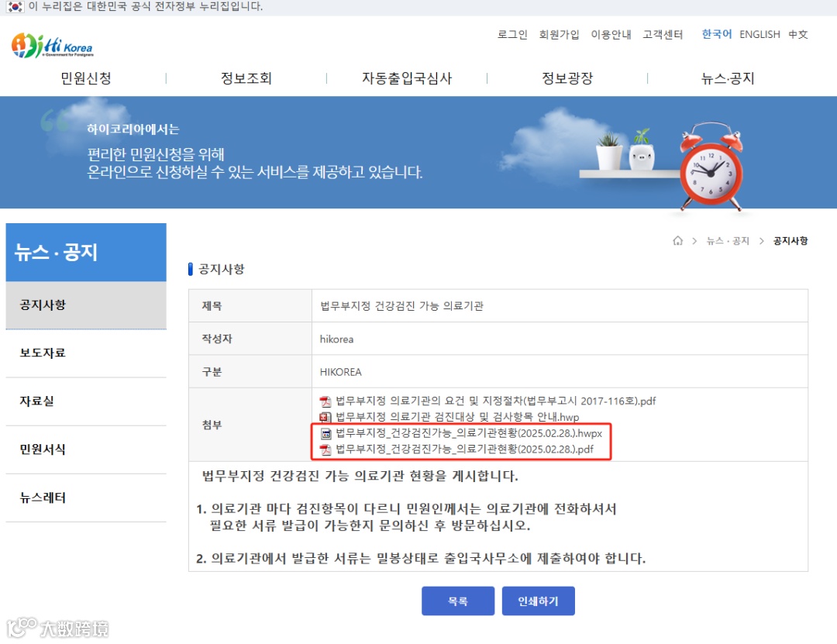Click the Korean flag icon at top
The image size is (837, 644).
pyautogui.click(x=15, y=7)
